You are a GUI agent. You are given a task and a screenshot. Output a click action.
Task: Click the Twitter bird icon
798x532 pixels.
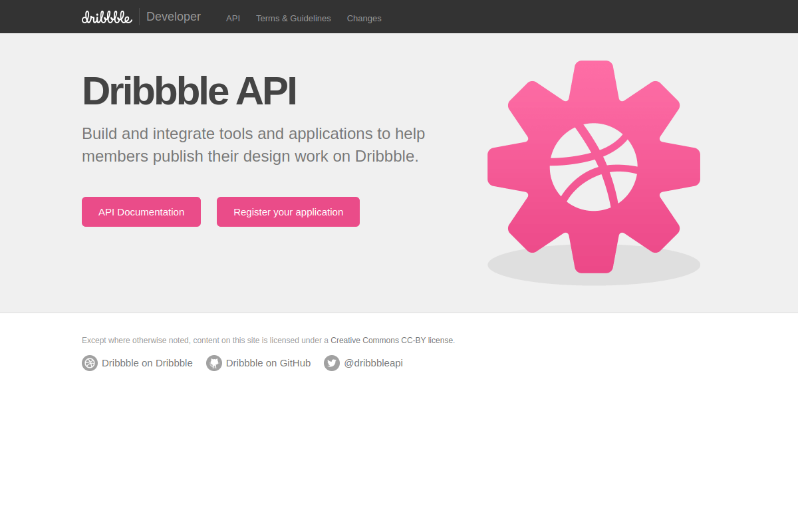pyautogui.click(x=332, y=363)
